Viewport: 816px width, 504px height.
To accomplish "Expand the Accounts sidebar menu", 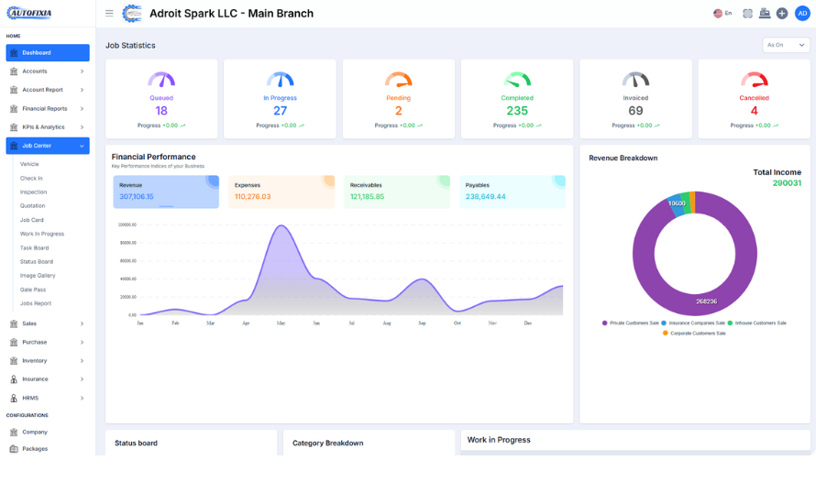I will (48, 71).
